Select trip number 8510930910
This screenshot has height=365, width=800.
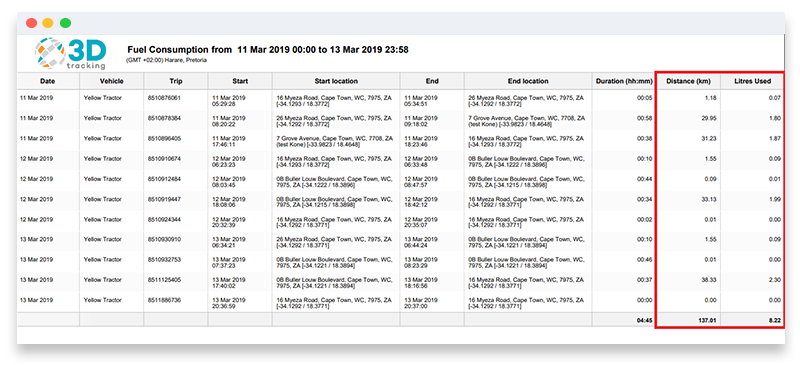point(164,239)
